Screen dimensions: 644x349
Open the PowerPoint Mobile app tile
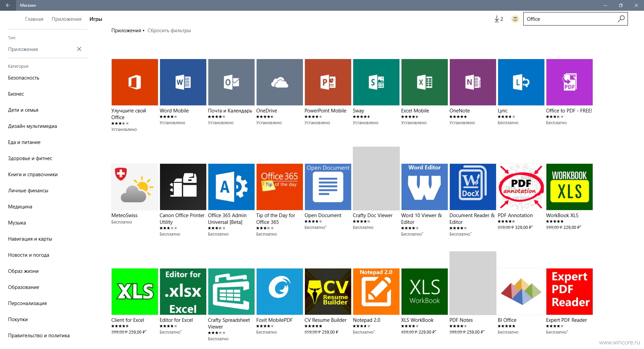point(328,82)
